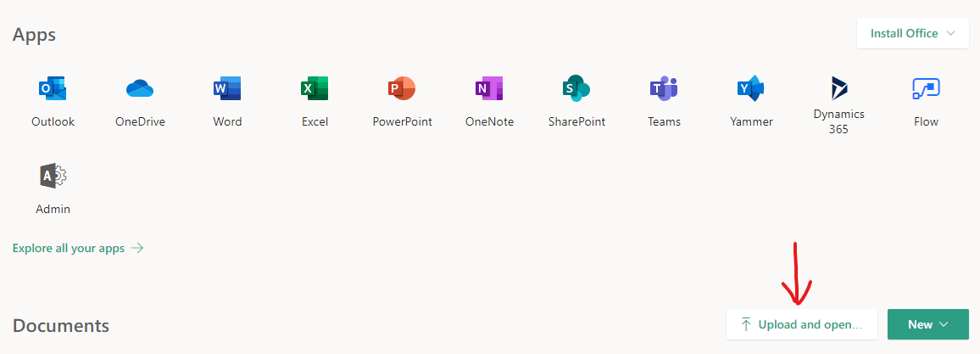This screenshot has width=980, height=354.
Task: Expand the Install Office dropdown
Action: click(x=913, y=33)
